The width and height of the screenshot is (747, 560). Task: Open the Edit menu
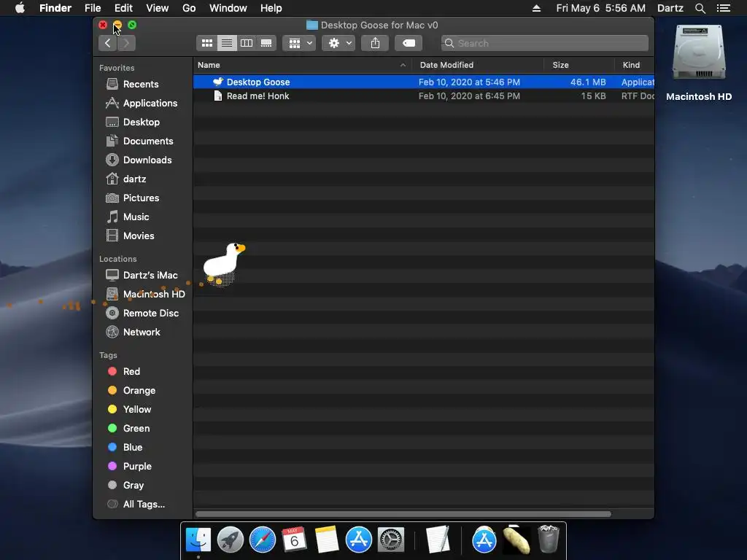coord(123,8)
